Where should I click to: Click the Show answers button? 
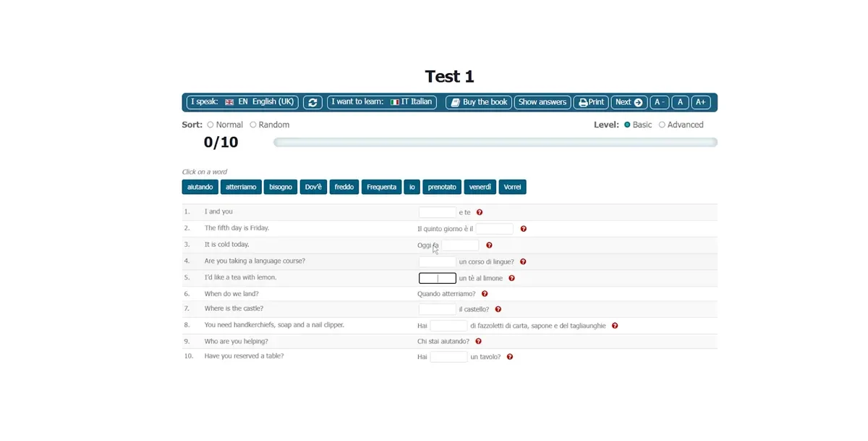[542, 103]
